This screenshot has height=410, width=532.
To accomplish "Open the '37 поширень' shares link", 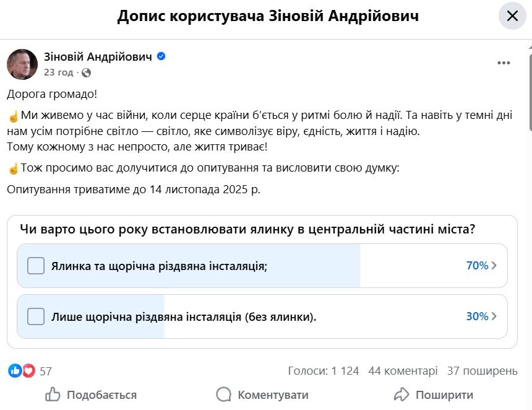I will (481, 370).
